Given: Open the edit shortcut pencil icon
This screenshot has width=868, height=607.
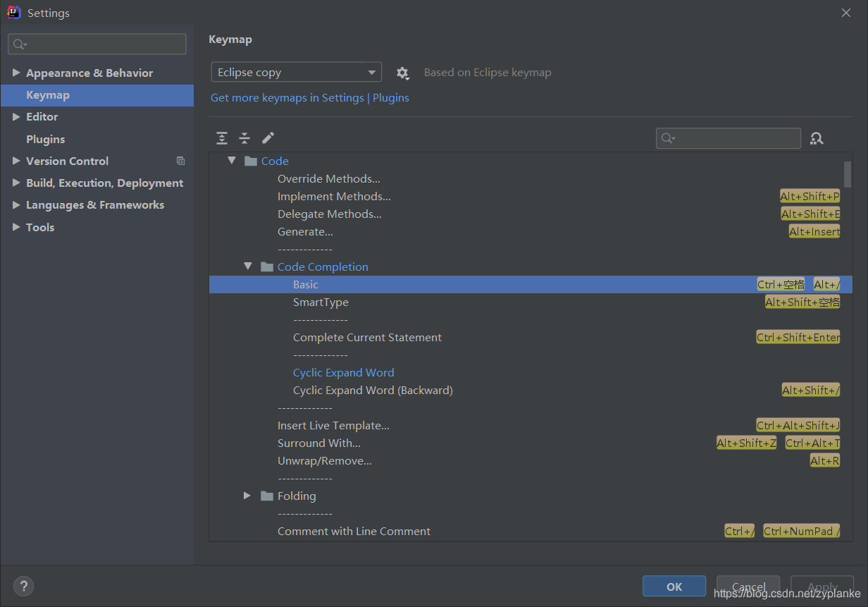Looking at the screenshot, I should pos(268,137).
